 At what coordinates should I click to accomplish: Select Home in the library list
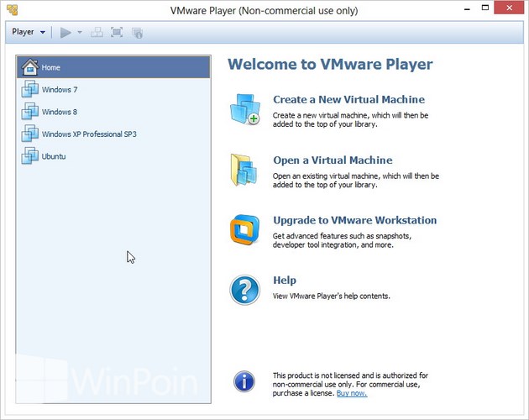pyautogui.click(x=113, y=67)
